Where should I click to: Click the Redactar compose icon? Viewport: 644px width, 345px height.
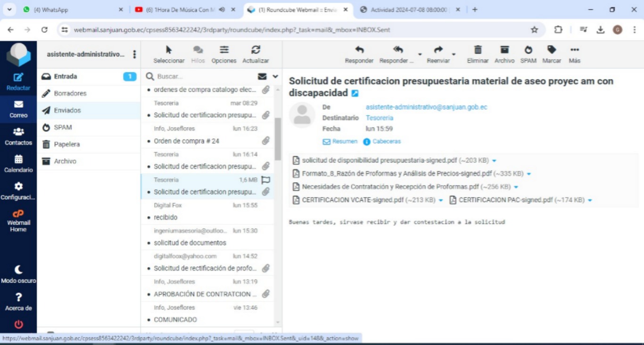[x=18, y=78]
